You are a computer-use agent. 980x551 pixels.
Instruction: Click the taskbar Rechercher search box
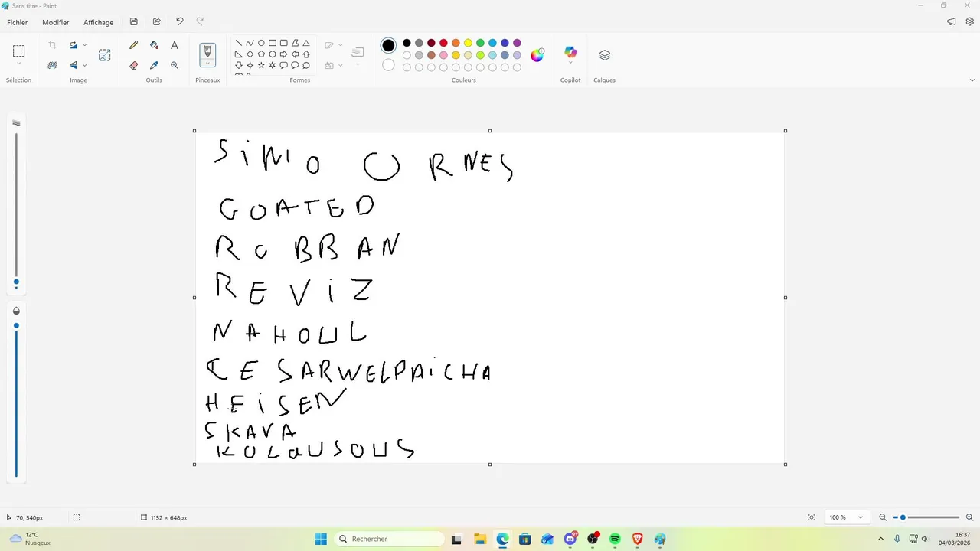(387, 539)
